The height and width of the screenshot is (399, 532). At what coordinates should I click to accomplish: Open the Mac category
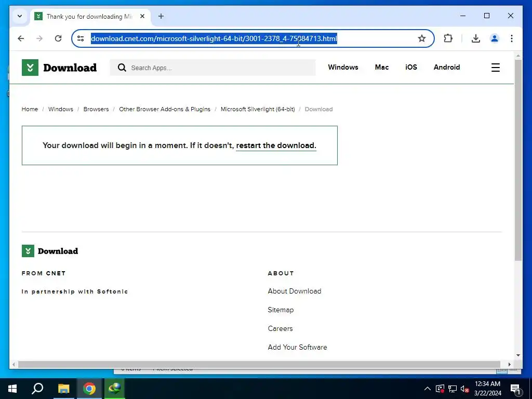(x=382, y=67)
